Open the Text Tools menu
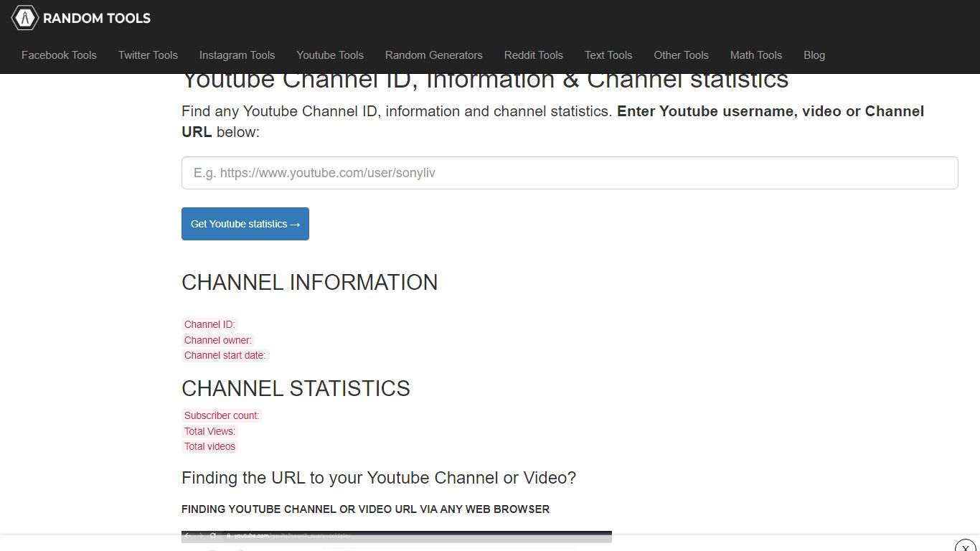 (x=608, y=55)
